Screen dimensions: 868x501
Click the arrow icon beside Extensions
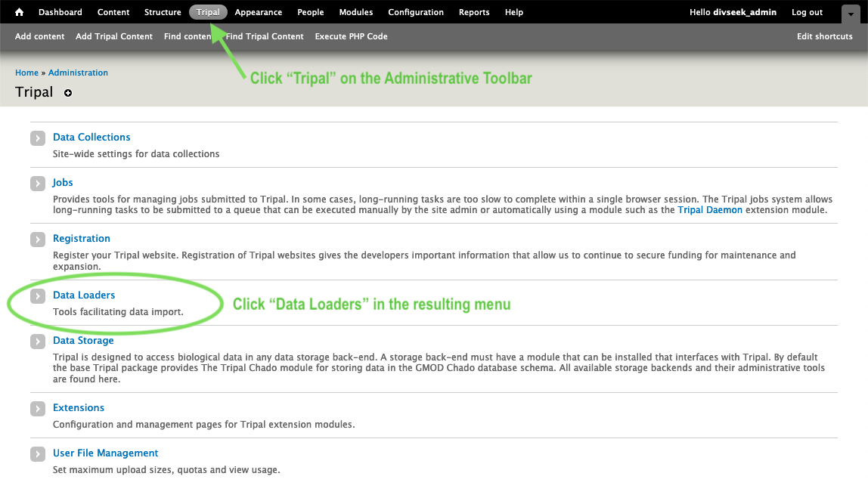click(38, 409)
